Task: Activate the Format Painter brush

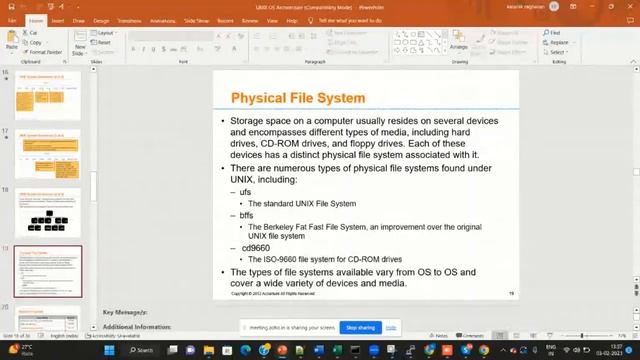Action: coord(42,52)
